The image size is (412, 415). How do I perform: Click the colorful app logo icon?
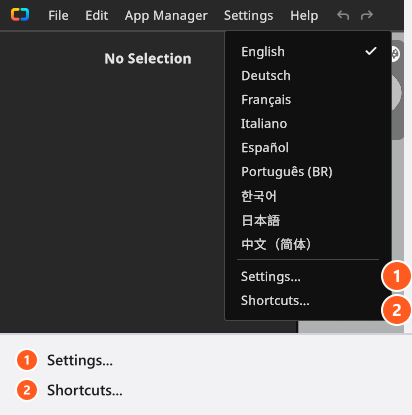(x=20, y=15)
